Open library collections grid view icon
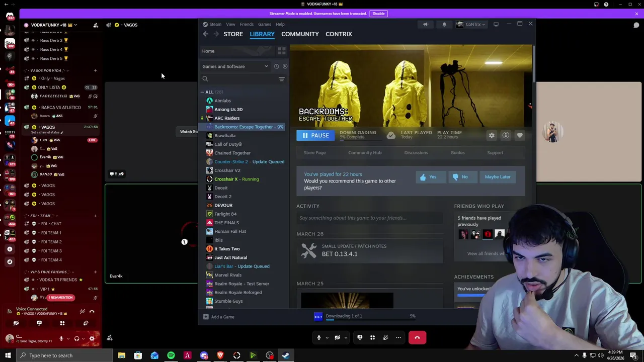 point(282,51)
